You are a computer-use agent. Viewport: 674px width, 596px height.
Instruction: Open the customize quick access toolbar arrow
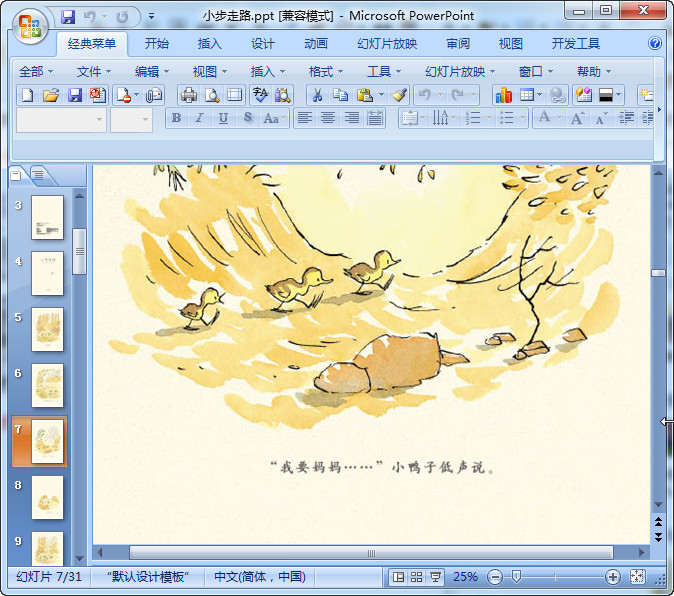151,17
